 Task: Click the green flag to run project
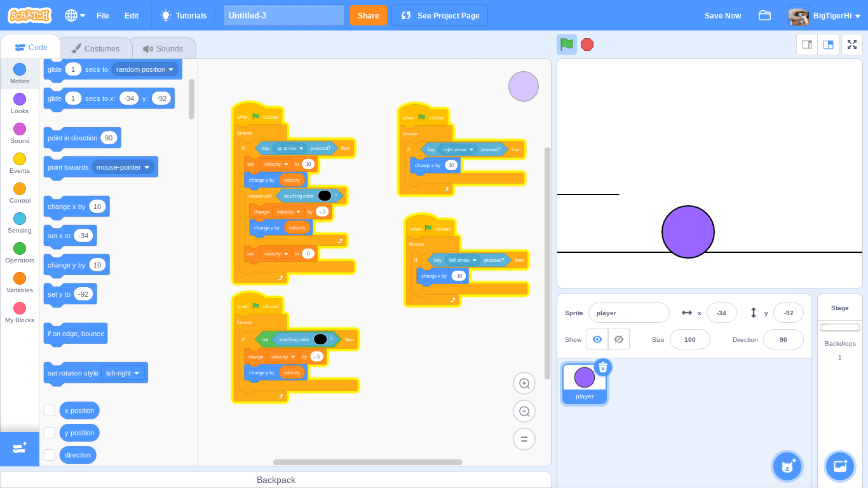566,44
